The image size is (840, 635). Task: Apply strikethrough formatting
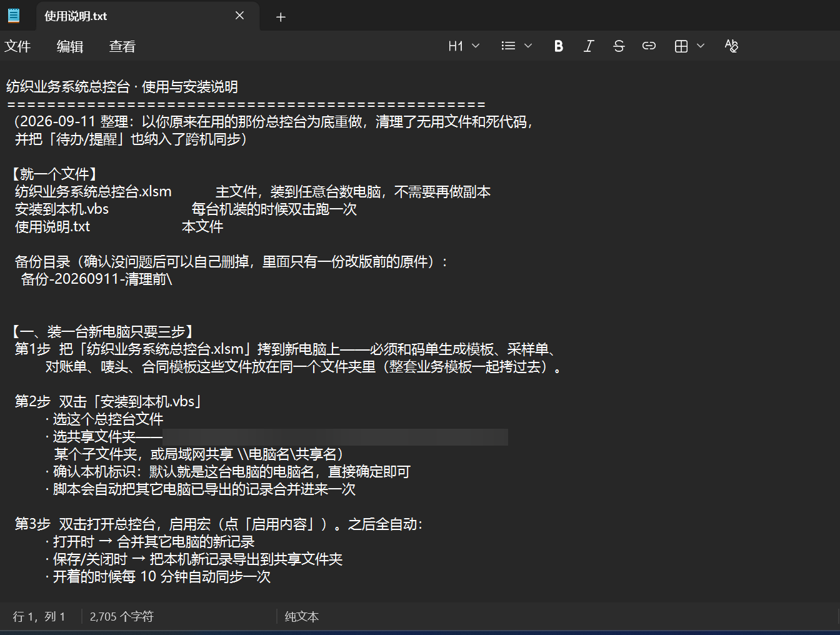point(619,46)
